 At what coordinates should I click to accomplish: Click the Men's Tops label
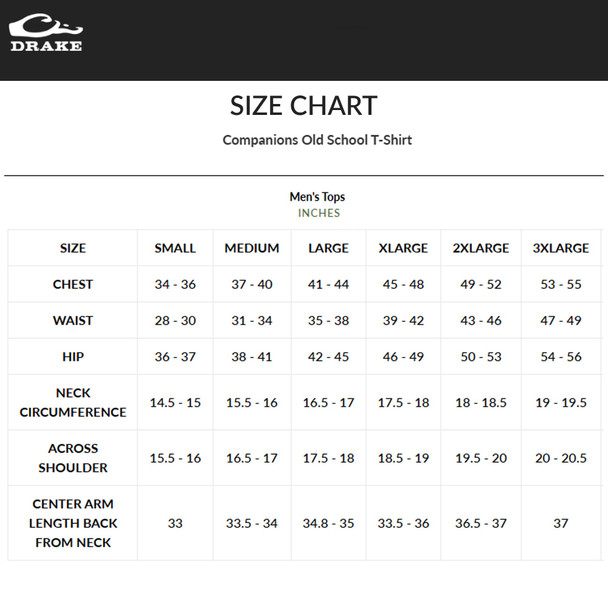click(317, 197)
